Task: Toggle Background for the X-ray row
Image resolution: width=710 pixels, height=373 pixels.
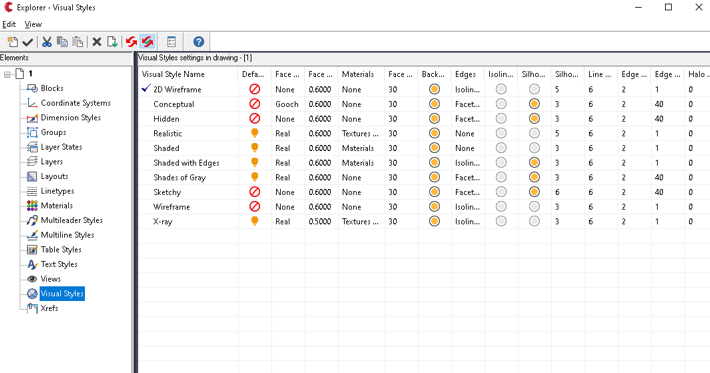Action: click(x=434, y=221)
